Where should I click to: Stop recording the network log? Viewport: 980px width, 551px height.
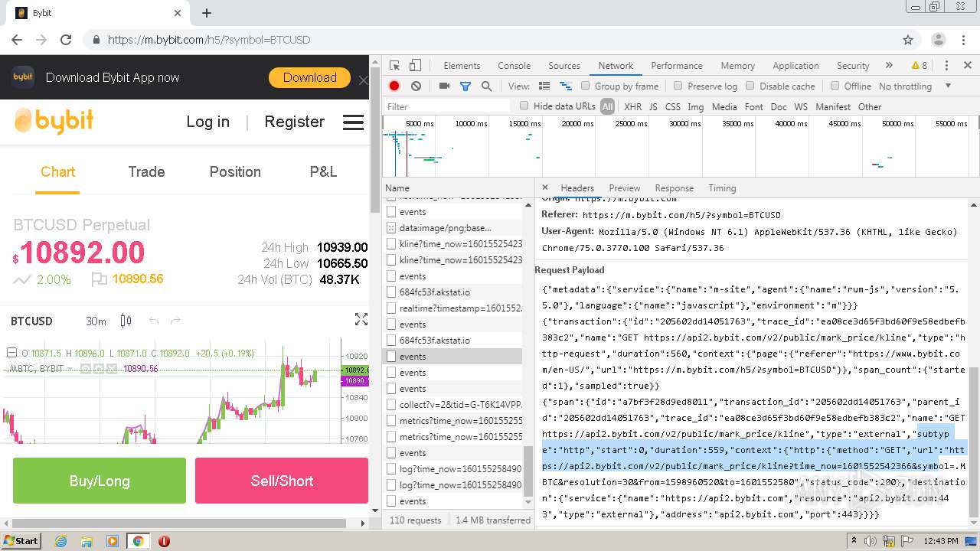(x=394, y=86)
